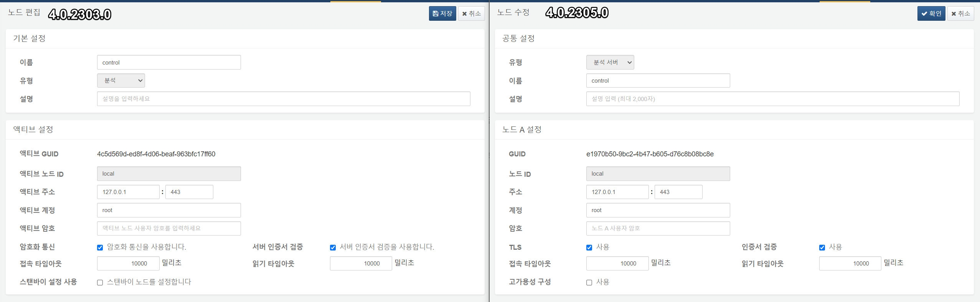
Task: Enable 스탠바이 설정 사용 checkbox
Action: pos(100,282)
